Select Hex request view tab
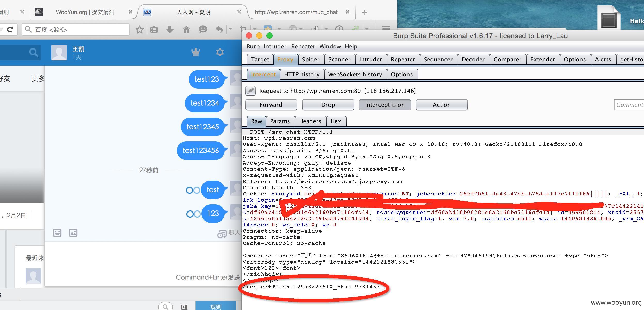 [x=336, y=121]
